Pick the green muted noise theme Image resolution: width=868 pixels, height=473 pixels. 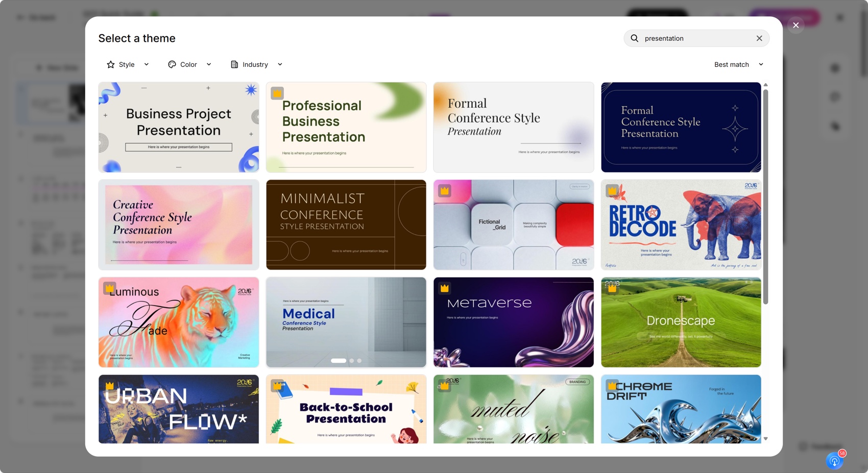click(514, 409)
